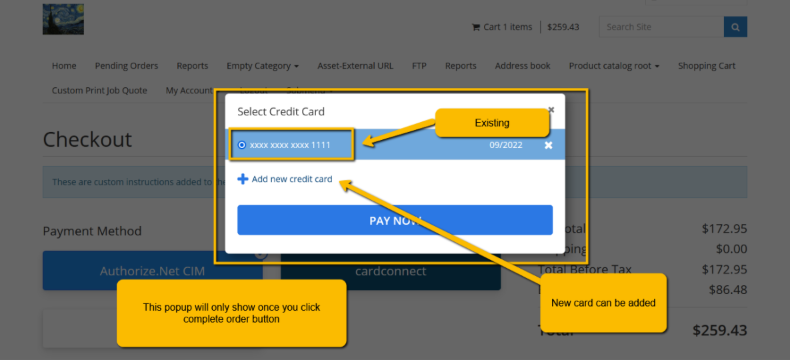This screenshot has height=360, width=790.
Task: Click the Starry Night site logo
Action: [x=63, y=19]
